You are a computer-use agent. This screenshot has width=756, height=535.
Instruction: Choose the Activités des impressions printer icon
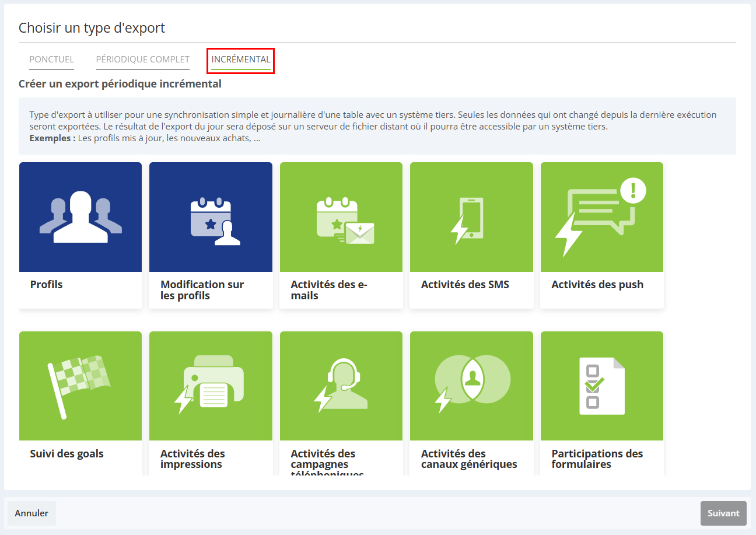click(x=209, y=384)
